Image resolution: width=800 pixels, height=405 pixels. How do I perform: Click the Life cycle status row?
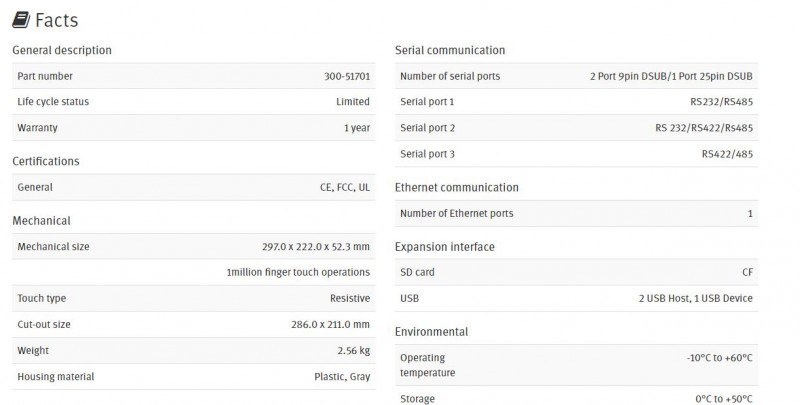(x=193, y=102)
